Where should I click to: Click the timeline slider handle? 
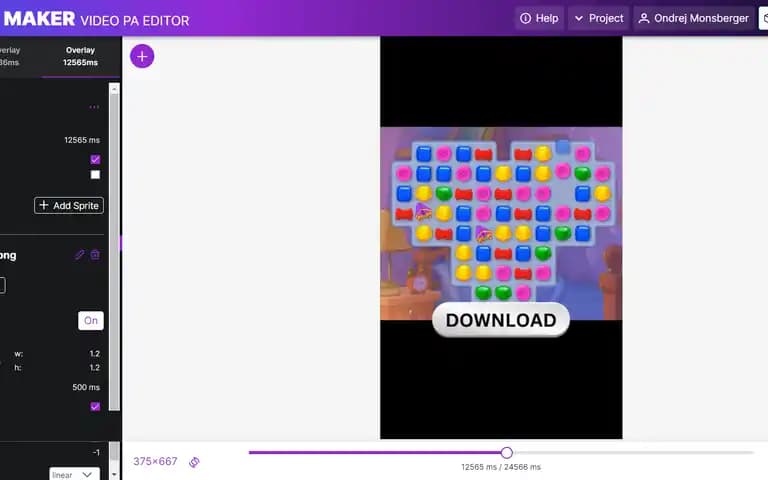(x=507, y=453)
